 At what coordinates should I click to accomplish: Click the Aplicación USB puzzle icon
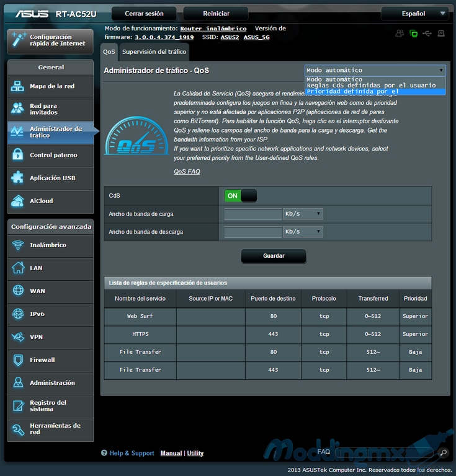pos(17,178)
